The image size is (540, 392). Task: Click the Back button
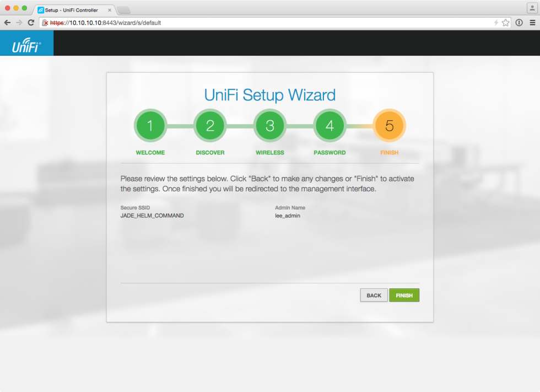374,295
